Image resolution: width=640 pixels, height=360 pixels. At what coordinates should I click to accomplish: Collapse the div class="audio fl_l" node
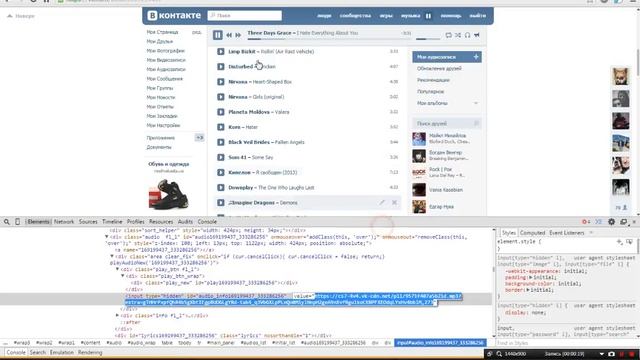[x=107, y=237]
